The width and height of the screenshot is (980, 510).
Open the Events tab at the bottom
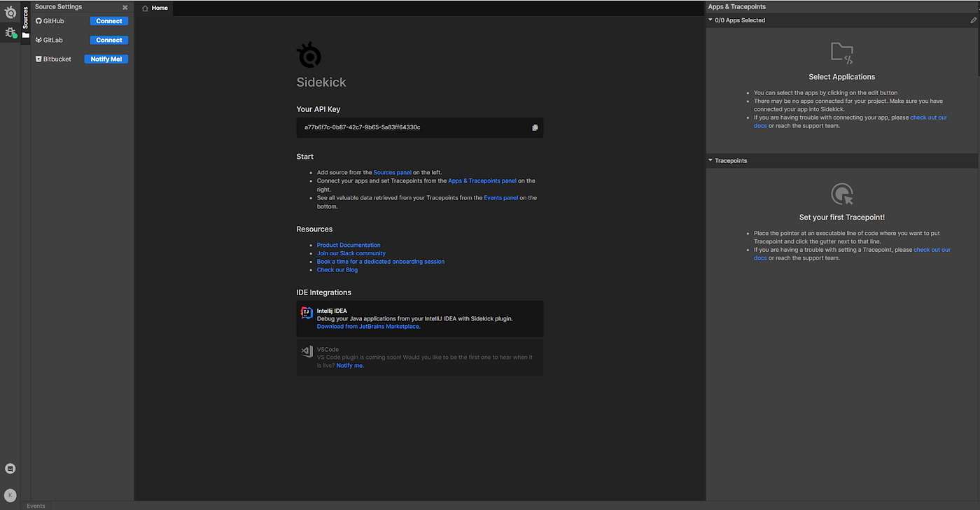pyautogui.click(x=36, y=506)
